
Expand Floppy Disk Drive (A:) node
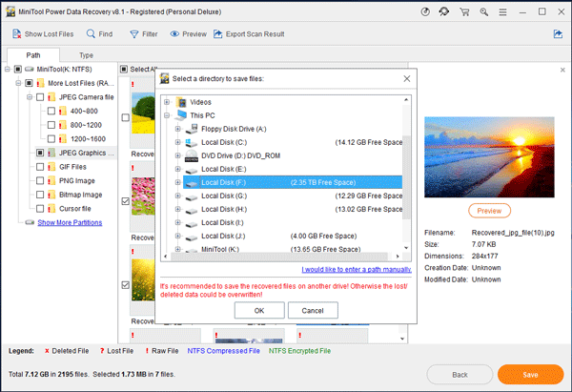[177, 129]
